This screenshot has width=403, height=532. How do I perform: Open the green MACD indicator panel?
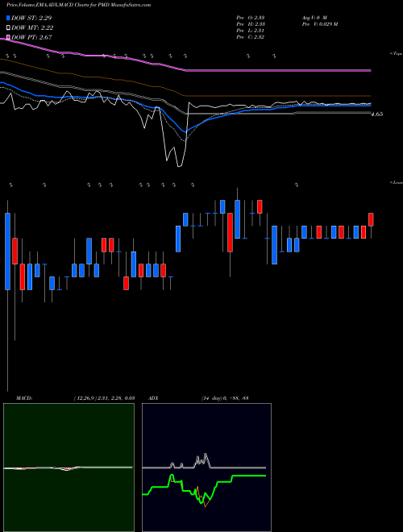click(x=69, y=468)
